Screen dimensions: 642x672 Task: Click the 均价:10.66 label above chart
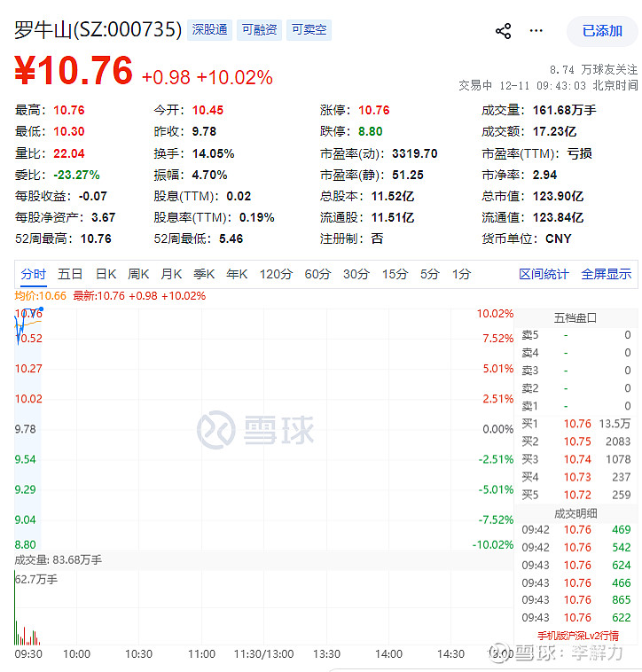tap(40, 296)
